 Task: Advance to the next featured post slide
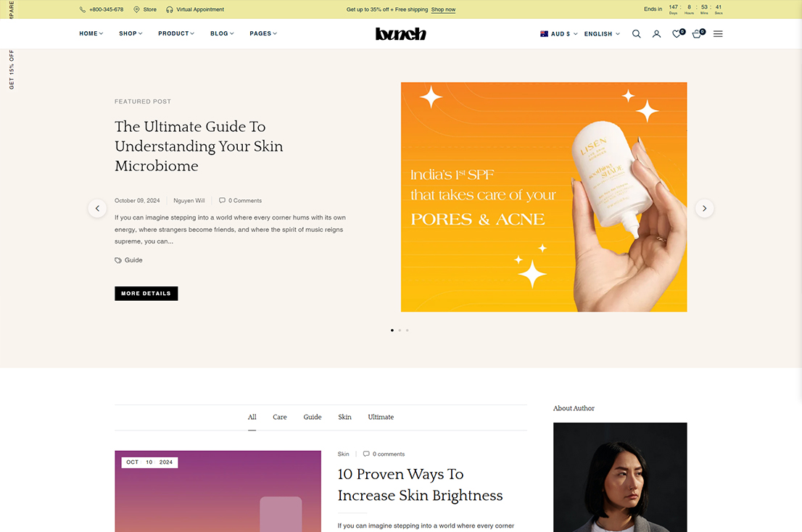pyautogui.click(x=704, y=208)
